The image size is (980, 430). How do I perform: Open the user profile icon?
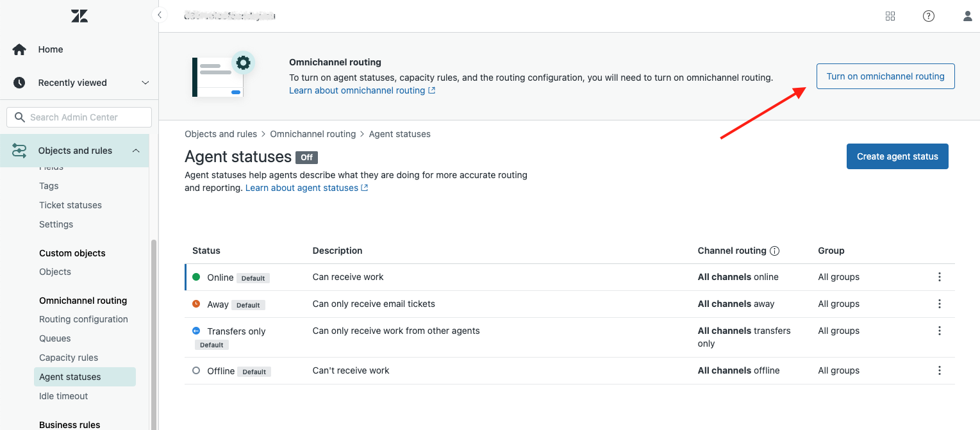[967, 16]
